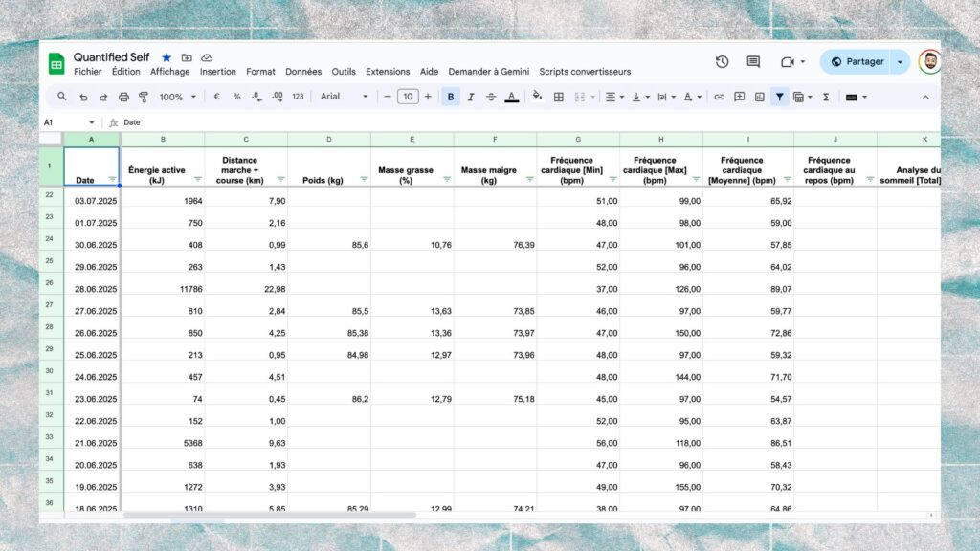Format selection as currency with € icon
This screenshot has height=551, width=980.
(x=215, y=97)
